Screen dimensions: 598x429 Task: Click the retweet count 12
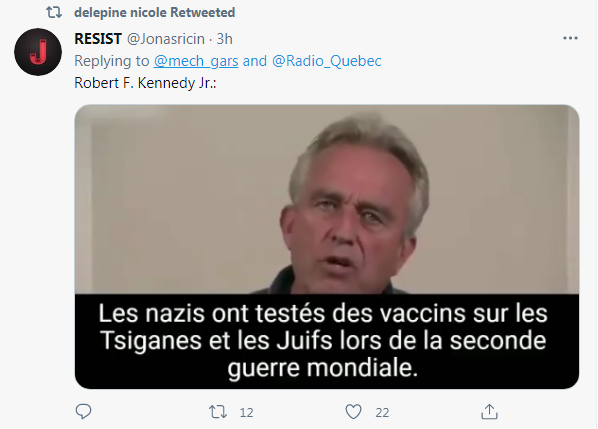pyautogui.click(x=246, y=413)
